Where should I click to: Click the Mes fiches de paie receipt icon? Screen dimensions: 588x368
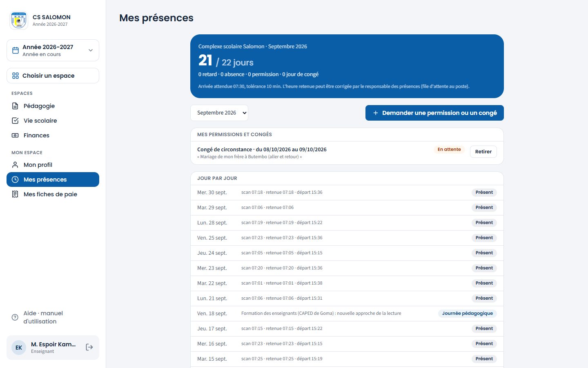15,194
